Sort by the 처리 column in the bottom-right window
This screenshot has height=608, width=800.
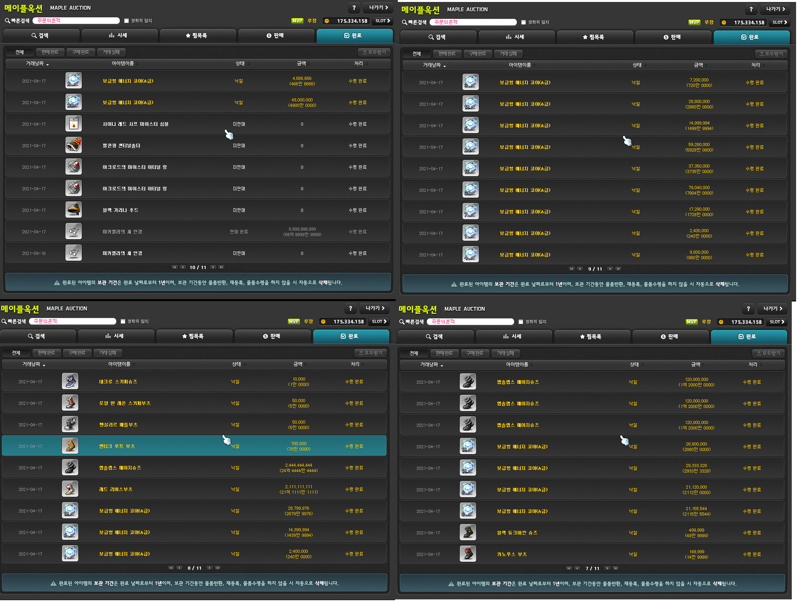point(753,365)
